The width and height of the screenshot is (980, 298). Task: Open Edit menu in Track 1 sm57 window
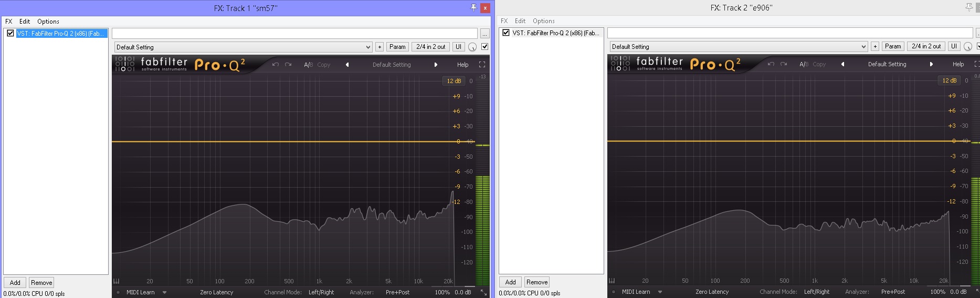coord(25,22)
